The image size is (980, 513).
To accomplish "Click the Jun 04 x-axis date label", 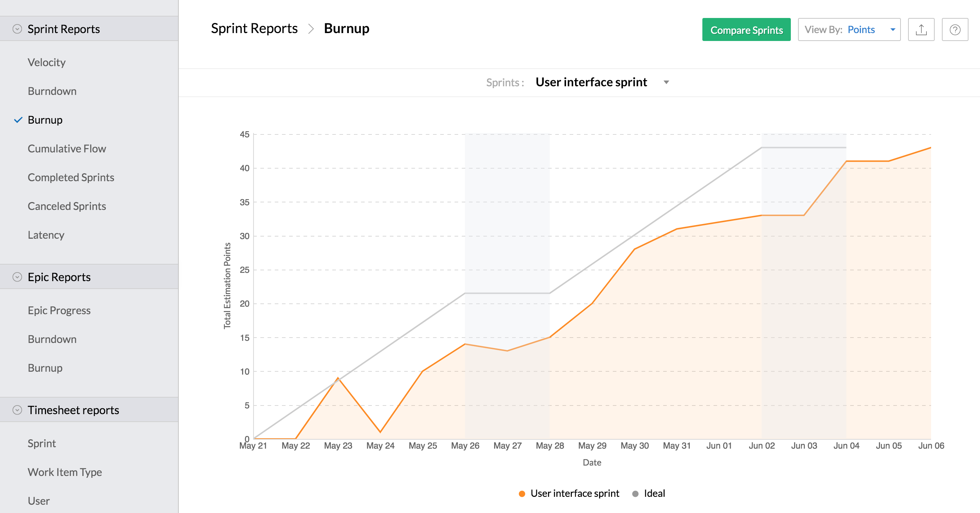I will coord(846,446).
